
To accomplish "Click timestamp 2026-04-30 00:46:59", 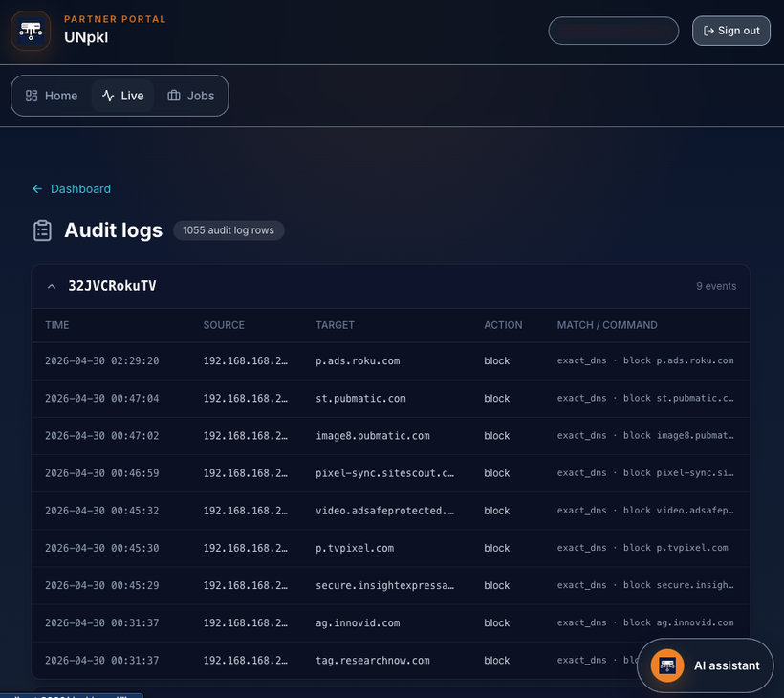I will click(x=102, y=473).
